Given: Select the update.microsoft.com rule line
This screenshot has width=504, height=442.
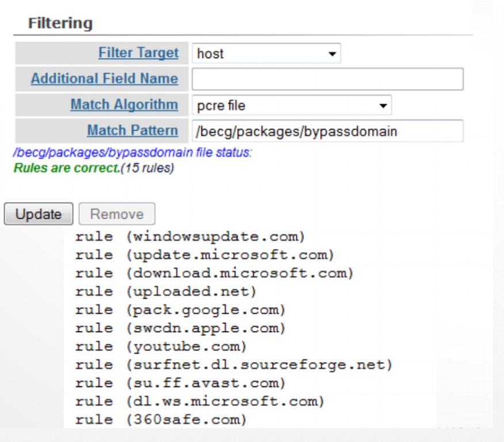Looking at the screenshot, I should (205, 255).
